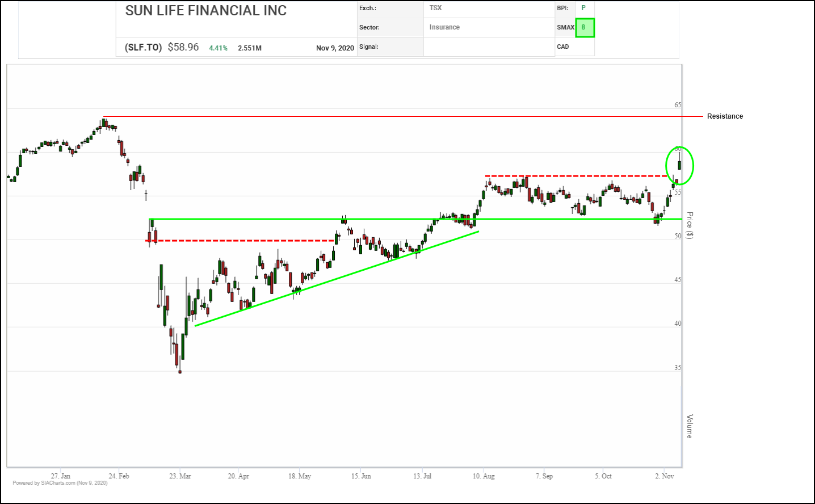This screenshot has width=815, height=504.
Task: Click the SUN LIFE FINANCIAL INC title
Action: pos(205,11)
